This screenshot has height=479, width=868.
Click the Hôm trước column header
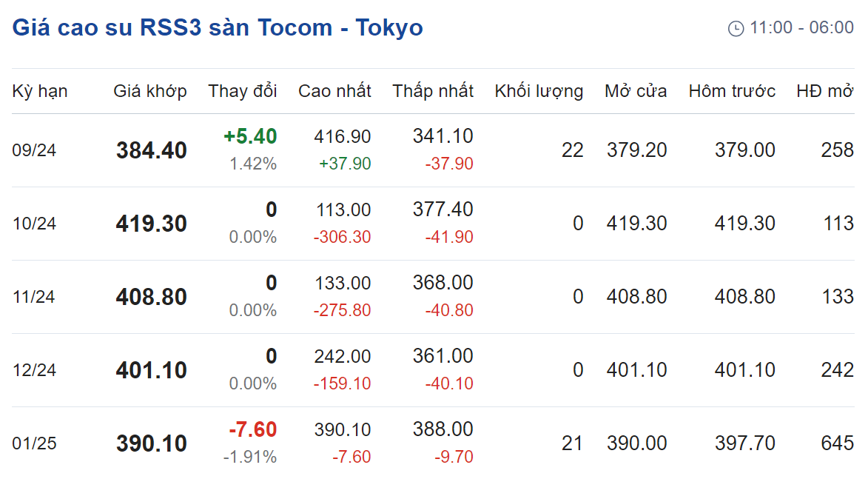tap(732, 91)
